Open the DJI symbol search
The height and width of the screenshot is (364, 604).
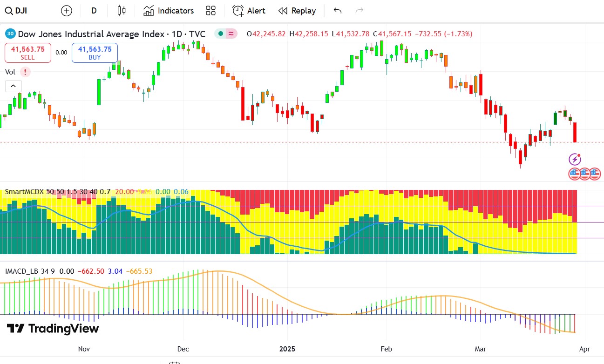(15, 11)
